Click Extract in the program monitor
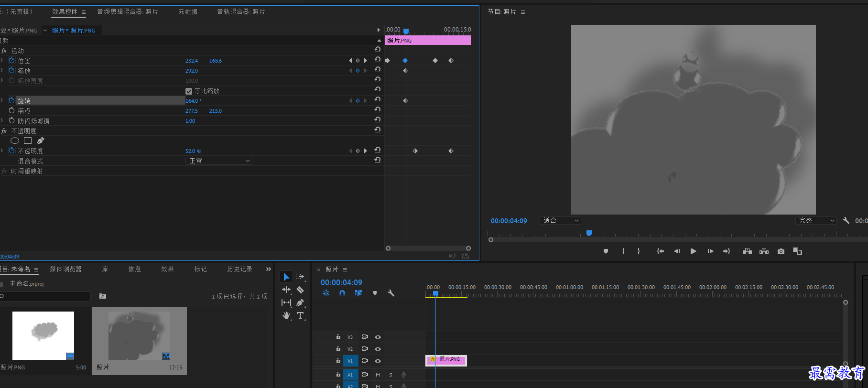Screen dimensions: 868x388 764,251
